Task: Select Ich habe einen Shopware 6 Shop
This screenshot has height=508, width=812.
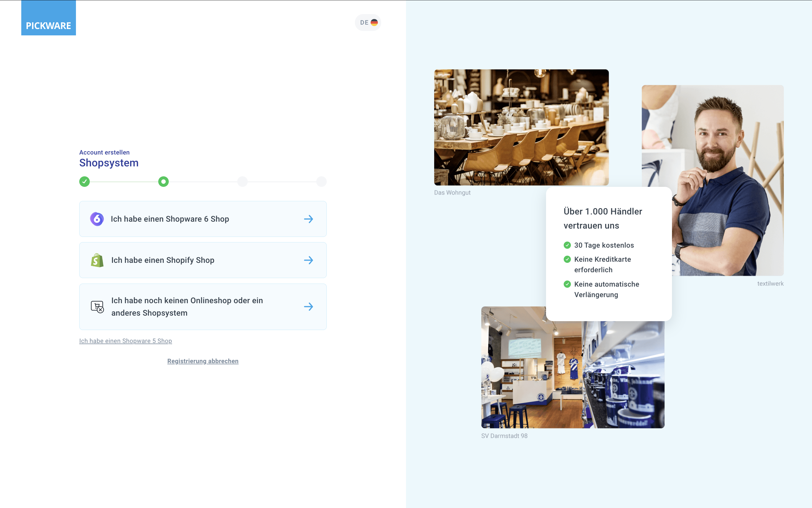Action: coord(170,219)
